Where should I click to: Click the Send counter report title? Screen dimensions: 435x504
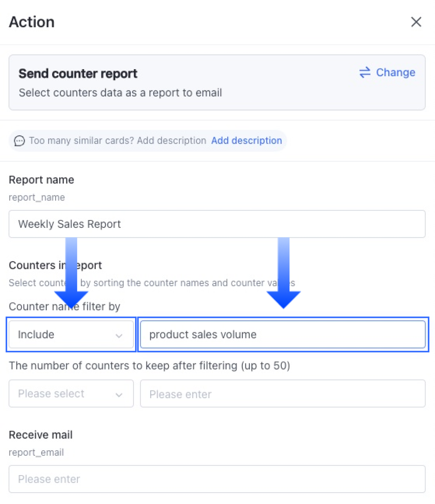pos(78,74)
